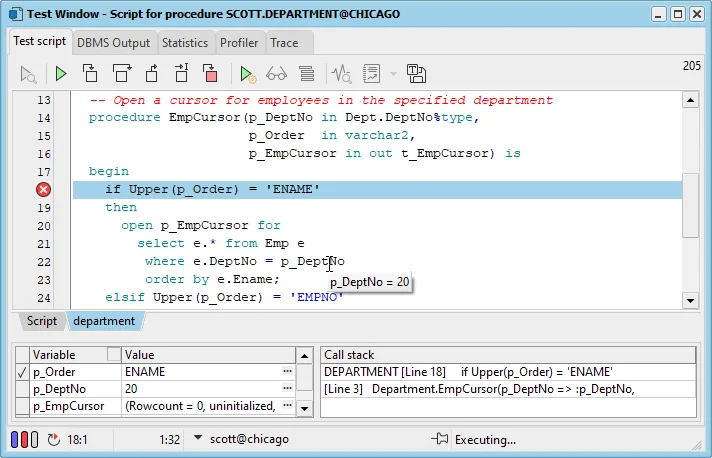This screenshot has width=712, height=458.
Task: Open the DBMS Output tab
Action: [x=113, y=43]
